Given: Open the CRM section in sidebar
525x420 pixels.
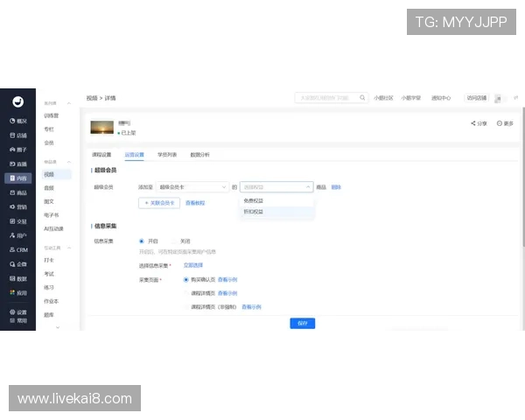Looking at the screenshot, I should 17,249.
